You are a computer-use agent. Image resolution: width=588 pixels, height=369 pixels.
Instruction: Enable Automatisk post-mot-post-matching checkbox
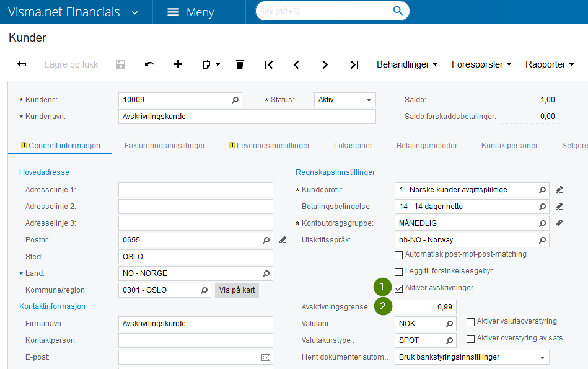coord(398,256)
